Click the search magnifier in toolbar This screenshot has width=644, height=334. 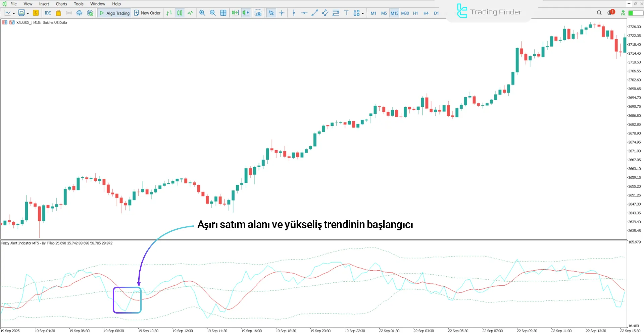tap(599, 13)
